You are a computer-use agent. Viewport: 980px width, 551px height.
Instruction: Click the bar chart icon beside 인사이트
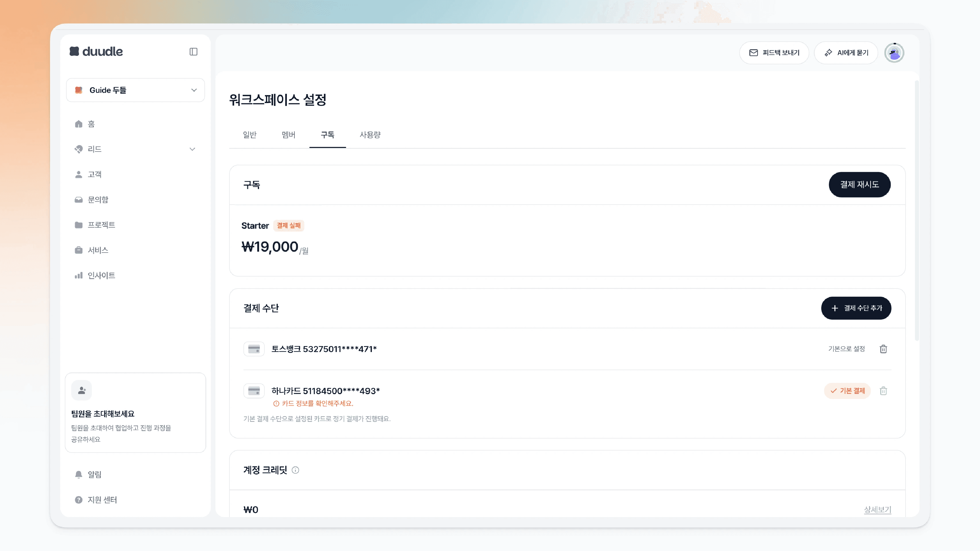pyautogui.click(x=79, y=275)
